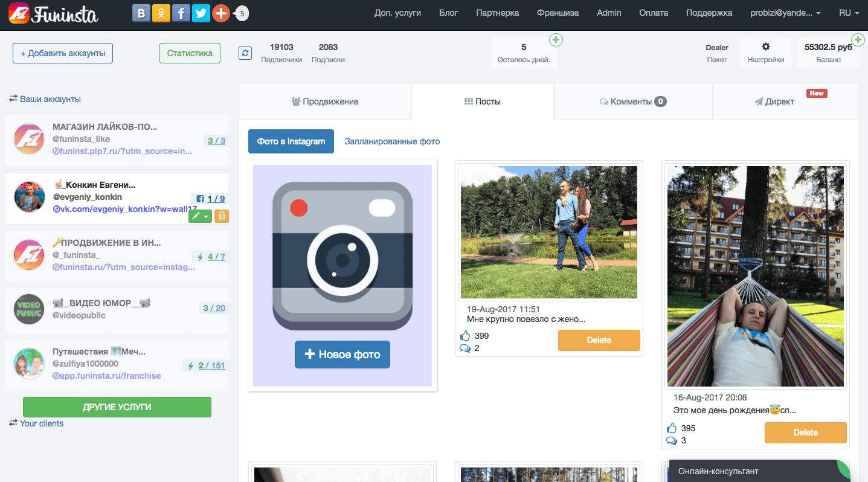This screenshot has width=868, height=482.
Task: Click the Odnoklassniki share icon
Action: point(161,13)
